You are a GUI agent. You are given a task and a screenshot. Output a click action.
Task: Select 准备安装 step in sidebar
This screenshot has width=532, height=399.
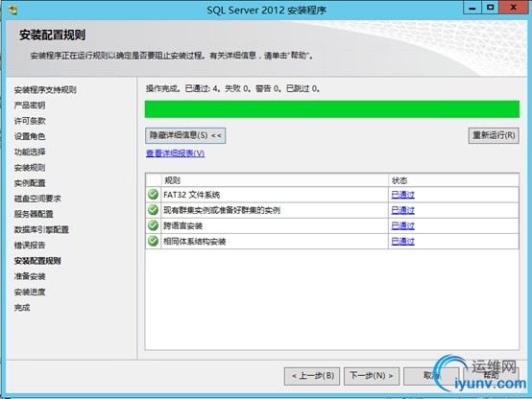30,276
